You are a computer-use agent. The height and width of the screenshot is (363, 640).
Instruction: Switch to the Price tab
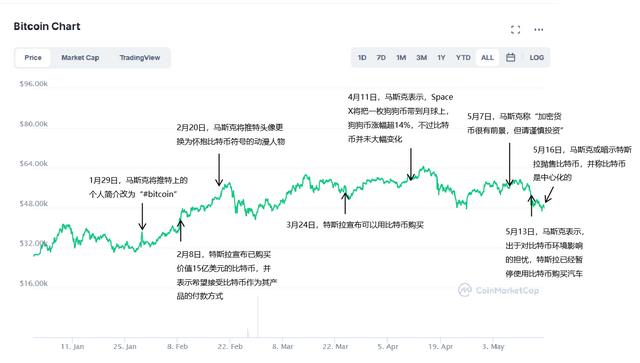click(x=33, y=58)
